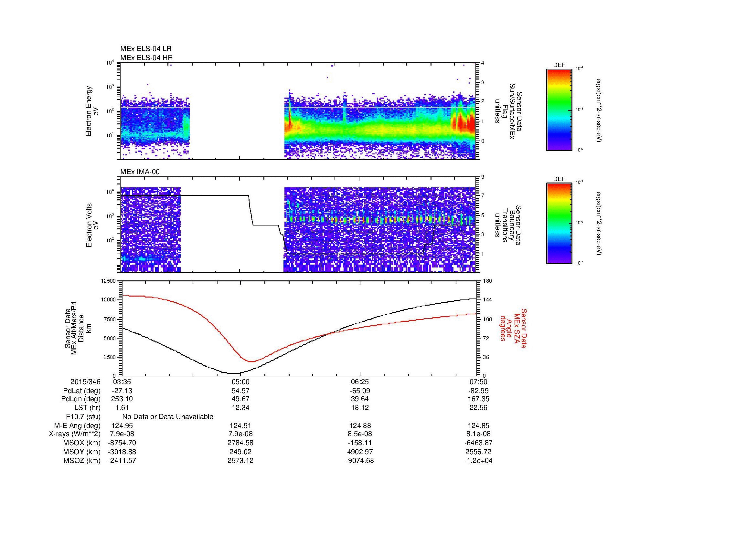Click the MEx ELS-04 LR label
756x534 pixels.
[x=146, y=49]
